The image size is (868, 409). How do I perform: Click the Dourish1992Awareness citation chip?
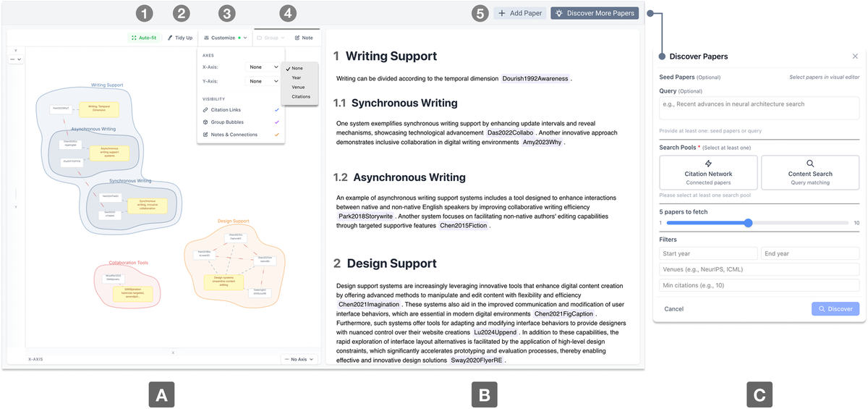pos(535,79)
